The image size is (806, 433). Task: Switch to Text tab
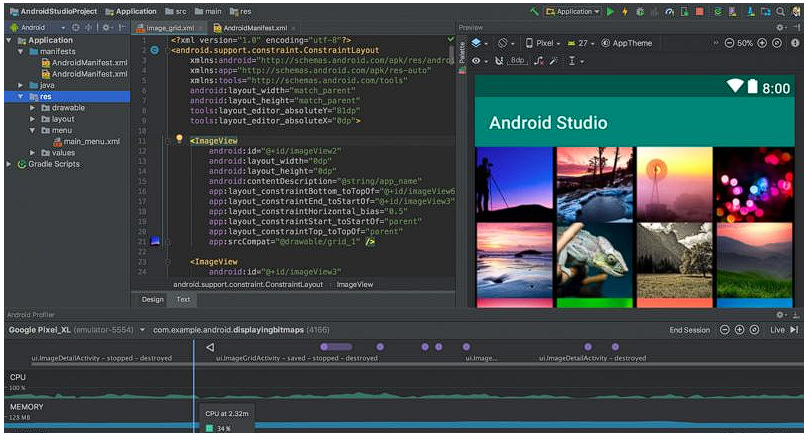click(x=183, y=299)
